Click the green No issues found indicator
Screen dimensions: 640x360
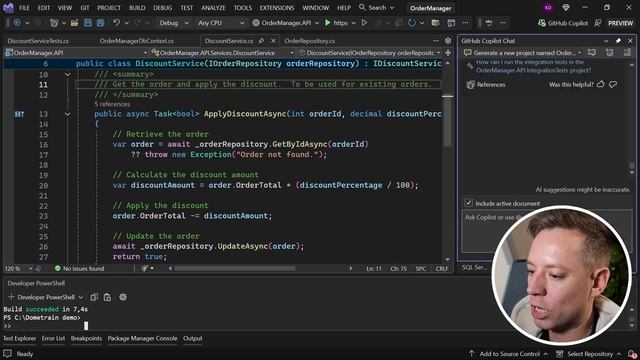80,268
